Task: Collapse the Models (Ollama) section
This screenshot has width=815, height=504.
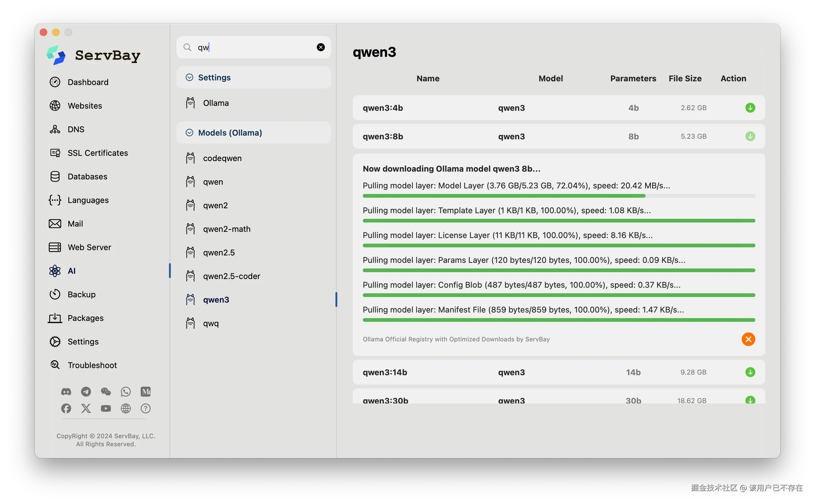Action: point(189,133)
